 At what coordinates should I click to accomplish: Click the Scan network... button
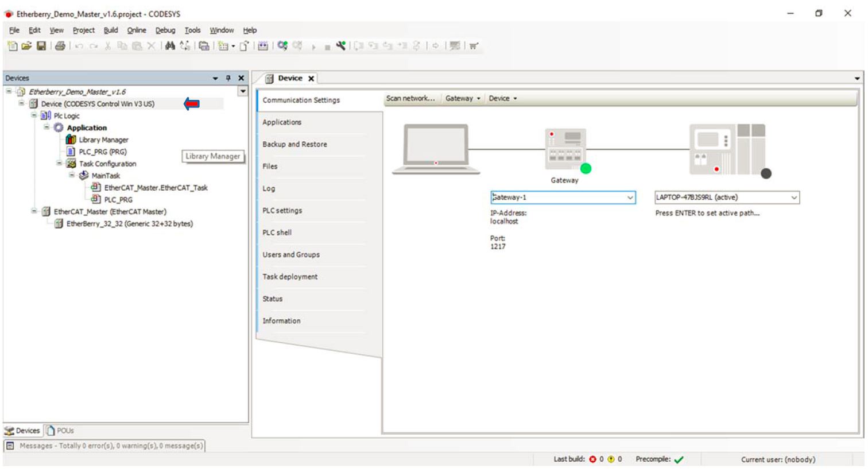[x=410, y=98]
